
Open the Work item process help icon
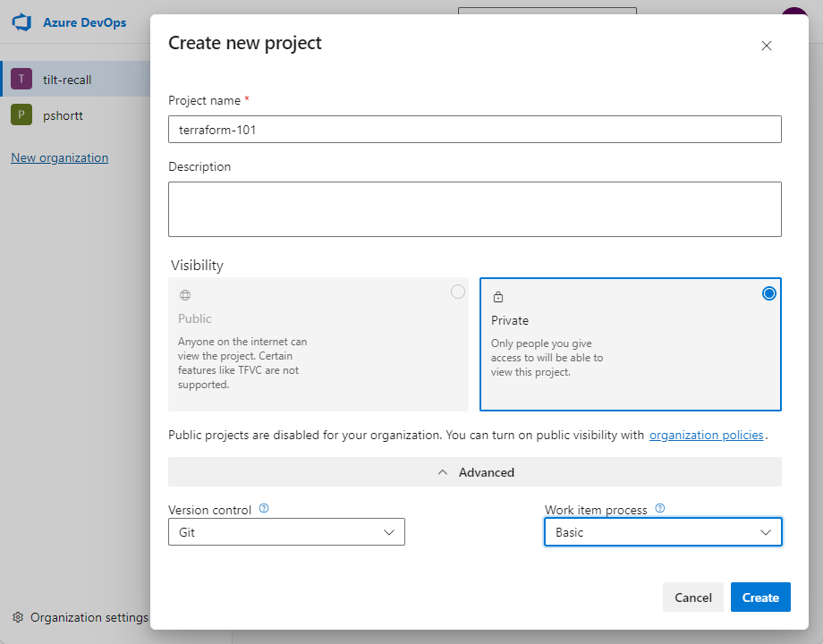pos(660,508)
